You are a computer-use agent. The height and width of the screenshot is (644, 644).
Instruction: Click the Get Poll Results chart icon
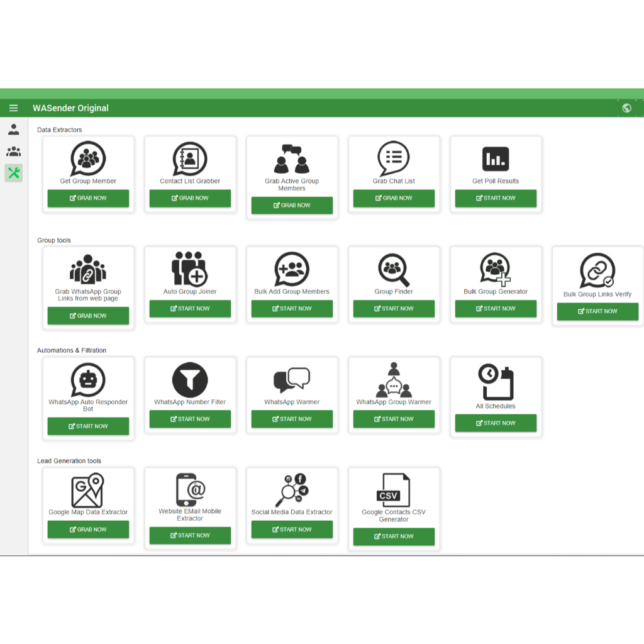click(496, 158)
